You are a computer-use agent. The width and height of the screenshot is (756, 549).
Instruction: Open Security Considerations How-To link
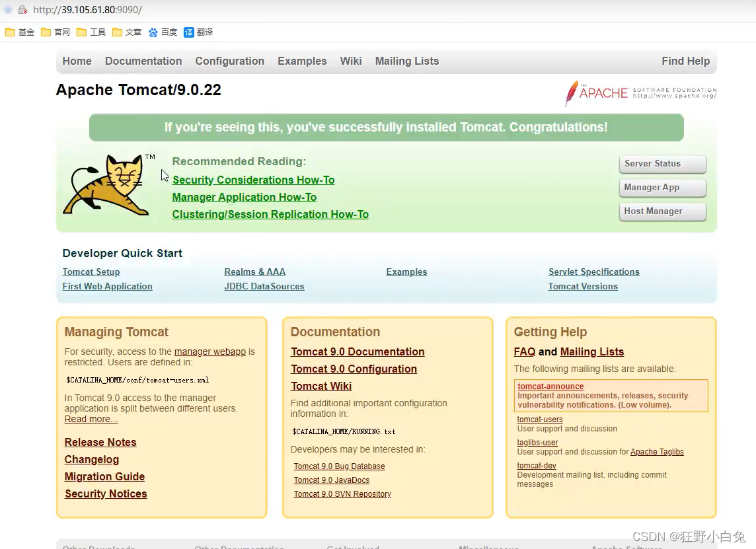pyautogui.click(x=254, y=180)
